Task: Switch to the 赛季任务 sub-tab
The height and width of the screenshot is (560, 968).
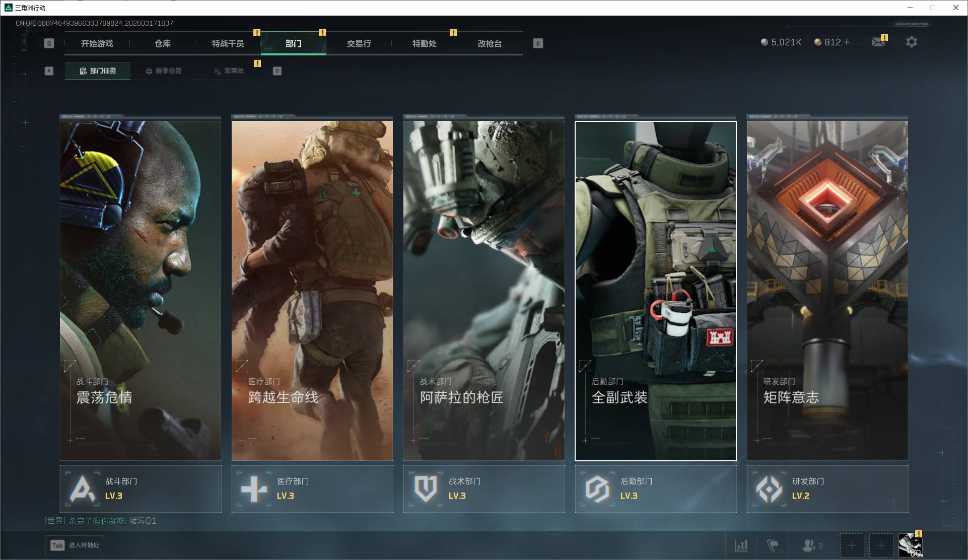Action: (163, 71)
